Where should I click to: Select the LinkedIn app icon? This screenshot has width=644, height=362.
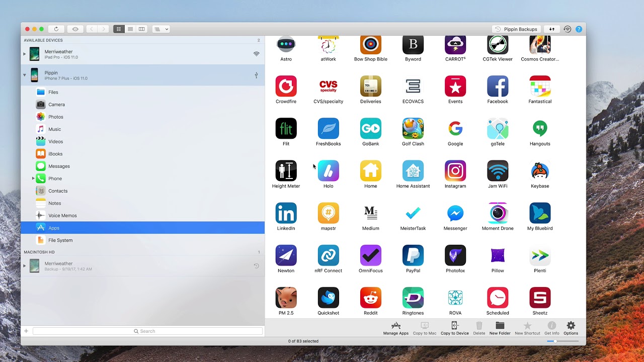286,213
